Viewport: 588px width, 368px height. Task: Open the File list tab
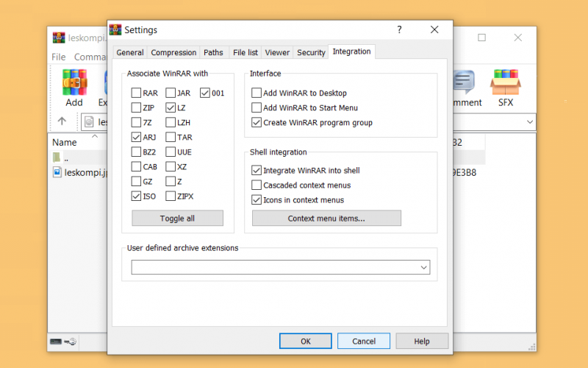pyautogui.click(x=245, y=52)
